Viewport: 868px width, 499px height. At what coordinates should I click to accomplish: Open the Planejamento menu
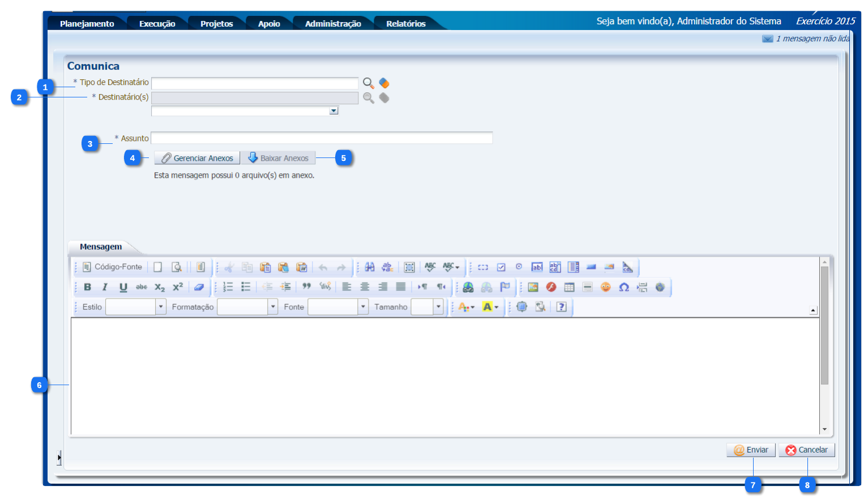click(x=87, y=24)
